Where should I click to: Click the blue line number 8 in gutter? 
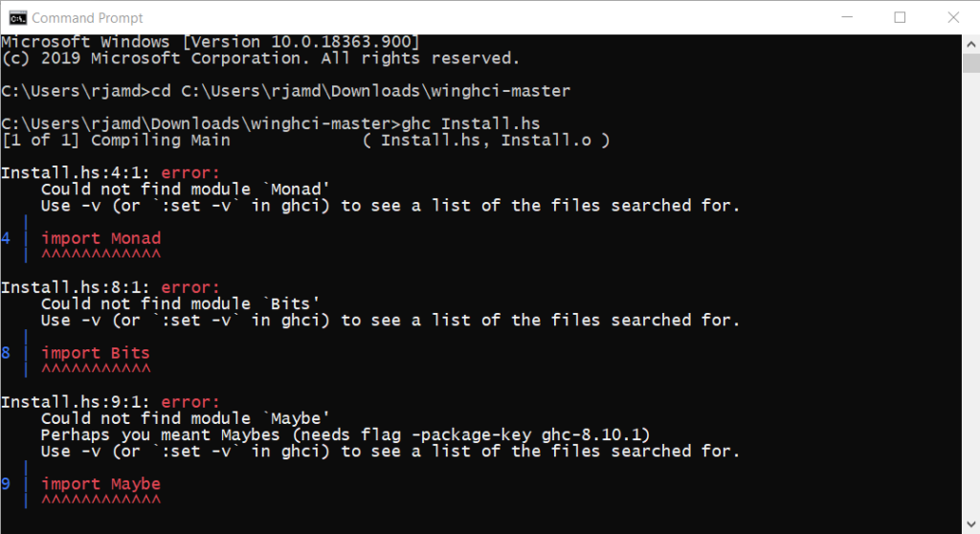tap(6, 353)
